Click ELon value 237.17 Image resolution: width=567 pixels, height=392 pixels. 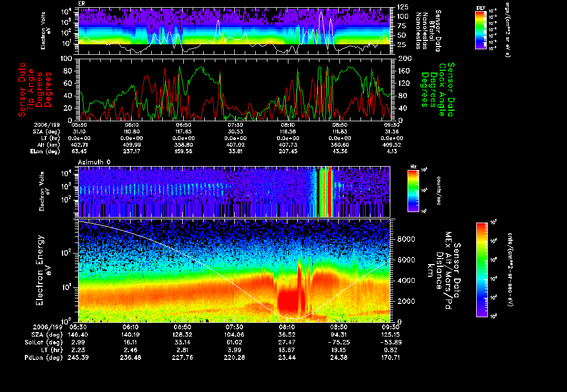[131, 151]
